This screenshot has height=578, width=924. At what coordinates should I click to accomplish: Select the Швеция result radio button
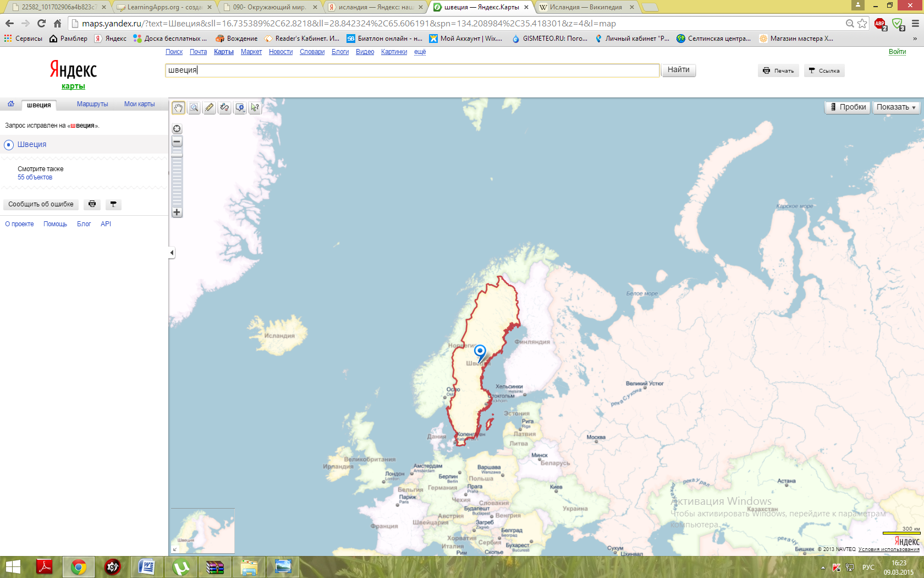(9, 145)
